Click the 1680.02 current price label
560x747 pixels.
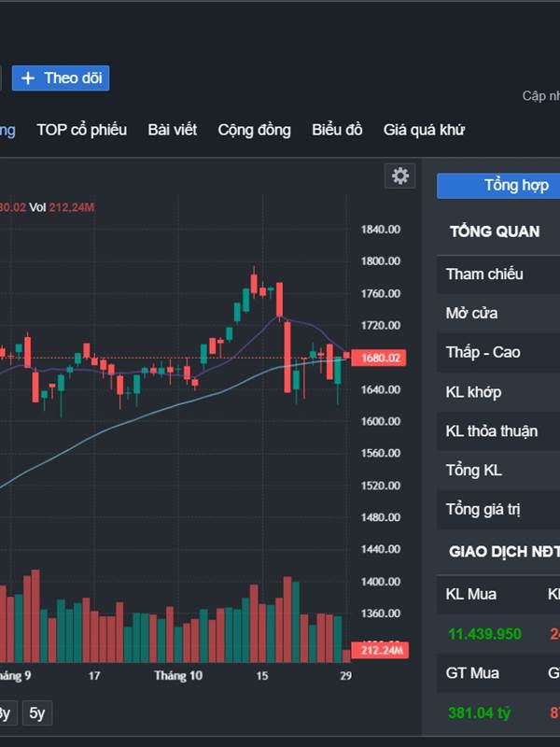[x=380, y=358]
